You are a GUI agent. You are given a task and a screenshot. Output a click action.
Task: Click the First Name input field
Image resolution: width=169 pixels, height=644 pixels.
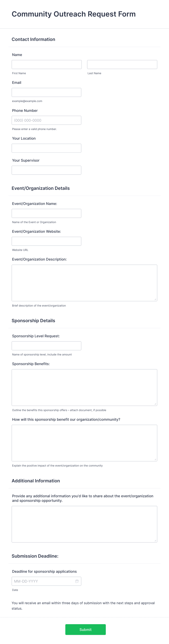coord(47,64)
